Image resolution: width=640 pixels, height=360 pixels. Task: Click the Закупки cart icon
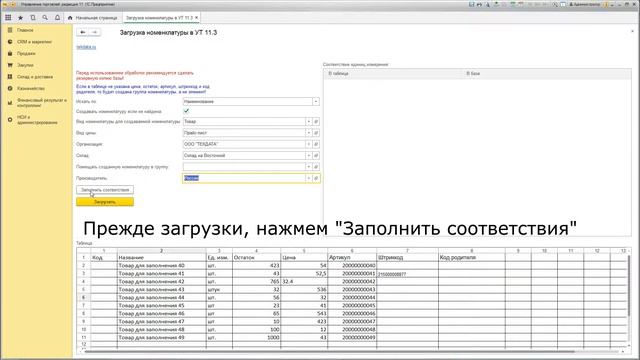click(10, 65)
